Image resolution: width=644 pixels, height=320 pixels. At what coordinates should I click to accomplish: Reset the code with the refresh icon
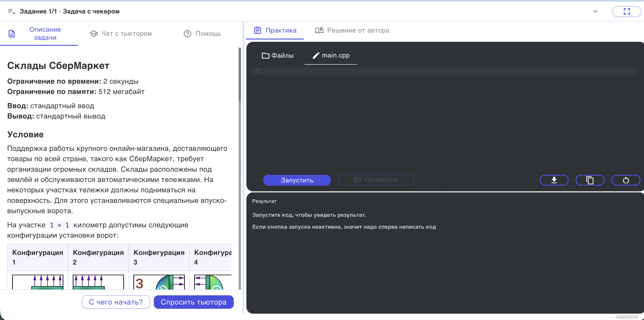pyautogui.click(x=626, y=180)
